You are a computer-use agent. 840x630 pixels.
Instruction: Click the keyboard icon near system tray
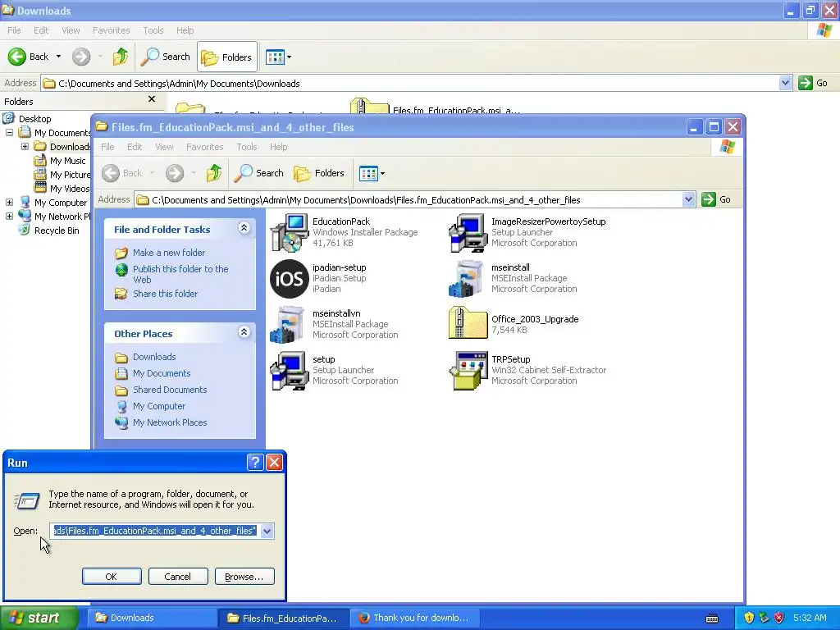tap(712, 619)
